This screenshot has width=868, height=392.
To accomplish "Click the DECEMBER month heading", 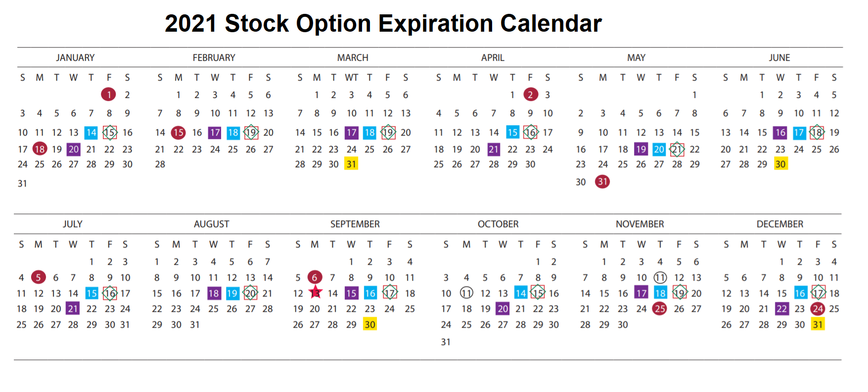I will coord(780,224).
